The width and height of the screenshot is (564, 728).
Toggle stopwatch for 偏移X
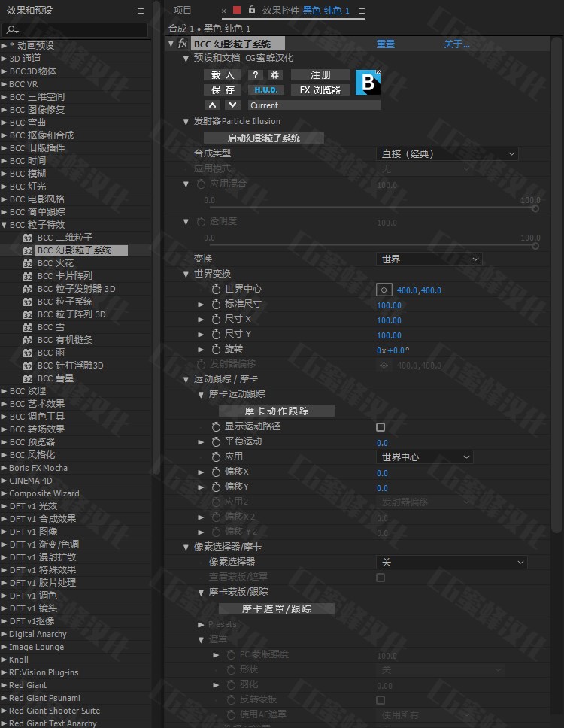click(x=216, y=472)
